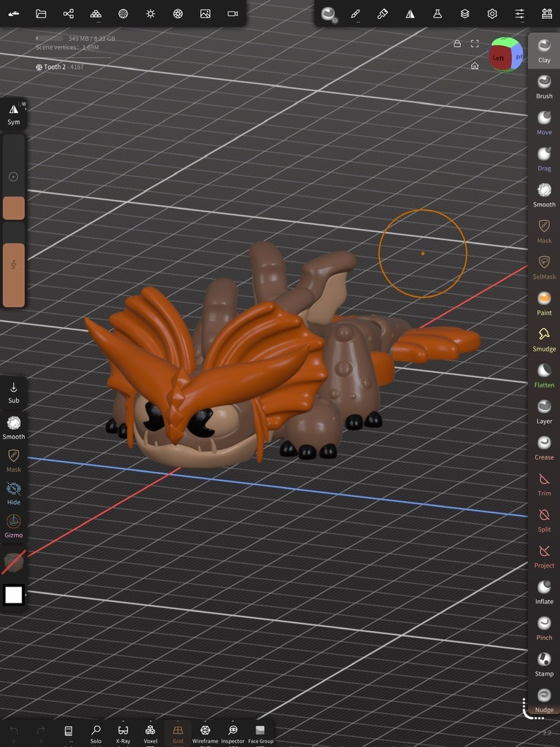Toggle the Gizmo shortcut
560x747 pixels.
pyautogui.click(x=14, y=526)
